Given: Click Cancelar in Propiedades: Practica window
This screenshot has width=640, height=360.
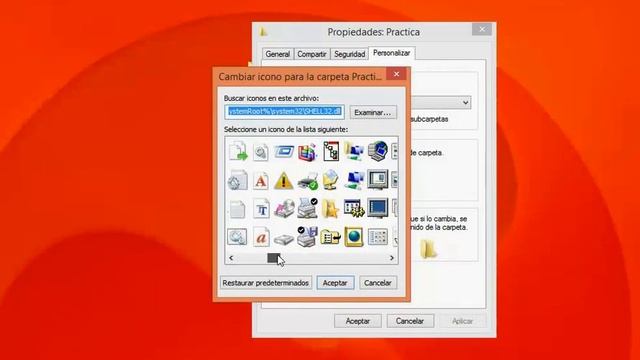Looking at the screenshot, I should tap(410, 321).
